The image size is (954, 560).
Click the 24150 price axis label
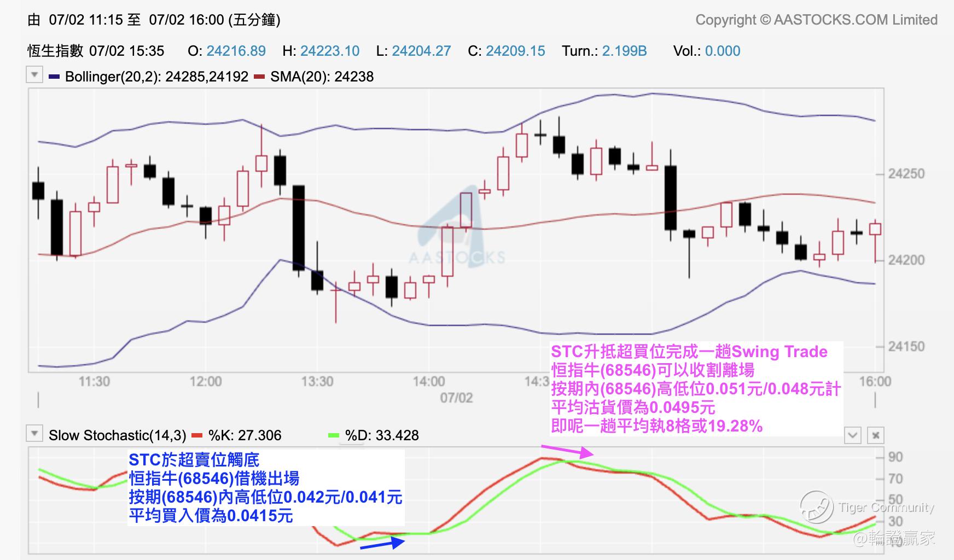(906, 346)
